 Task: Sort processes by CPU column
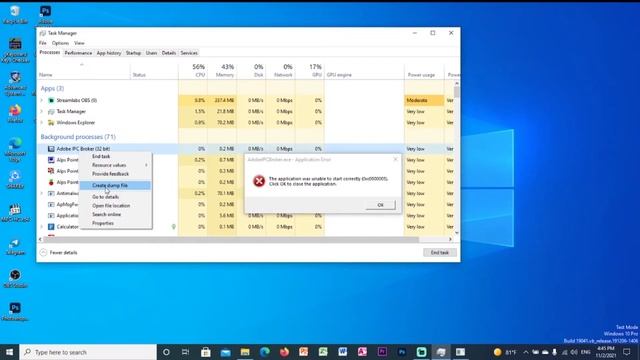point(193,71)
